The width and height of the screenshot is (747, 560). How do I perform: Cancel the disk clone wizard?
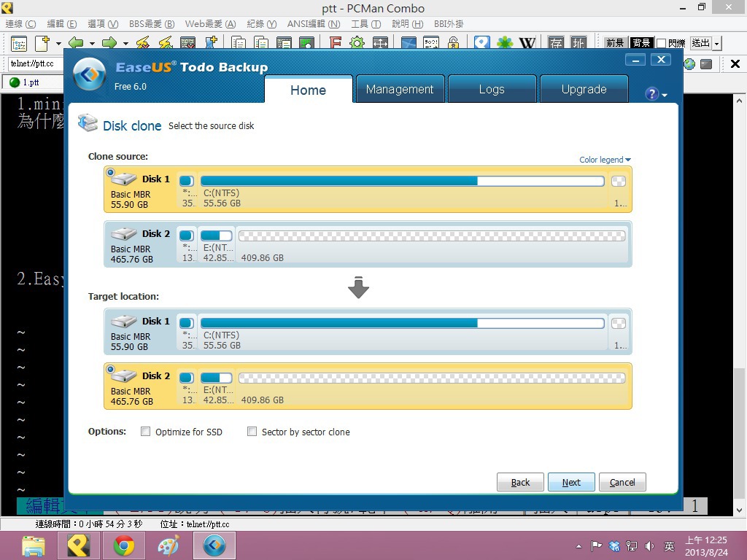[x=622, y=482]
